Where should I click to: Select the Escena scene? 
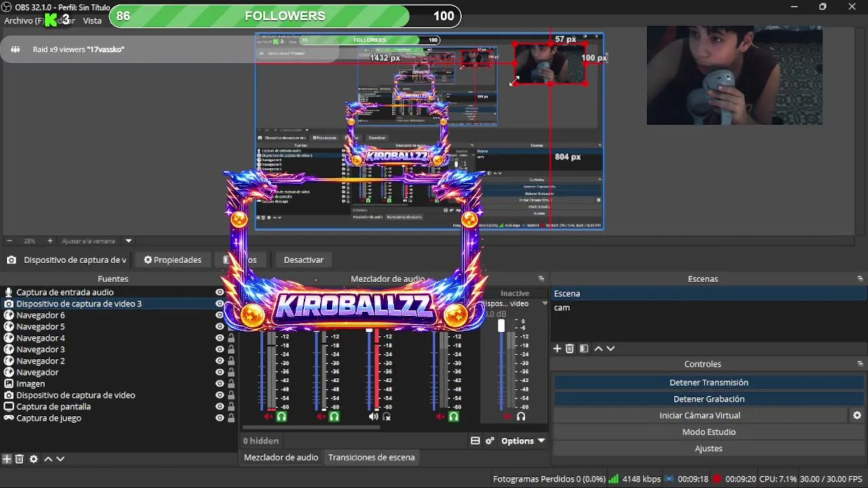(709, 293)
